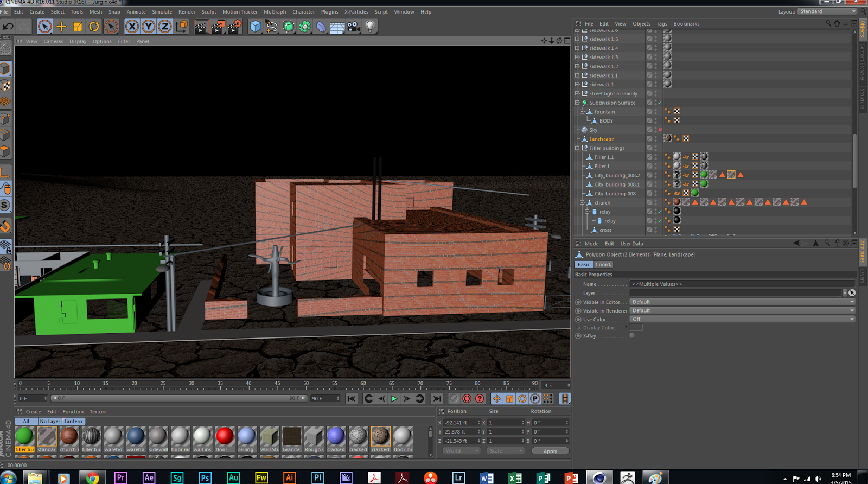Image resolution: width=868 pixels, height=484 pixels.
Task: Toggle position keyframe recording icon
Action: tap(497, 399)
